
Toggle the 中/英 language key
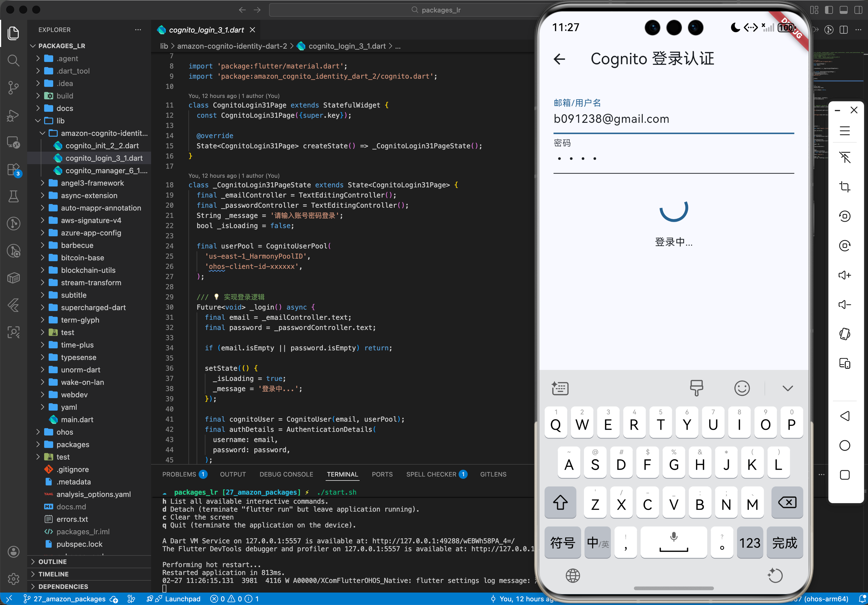[597, 543]
